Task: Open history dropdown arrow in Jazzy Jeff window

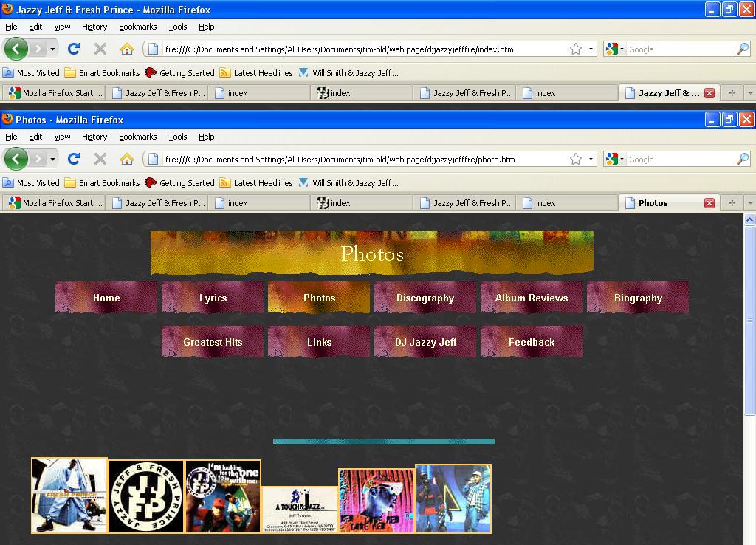Action: click(52, 49)
